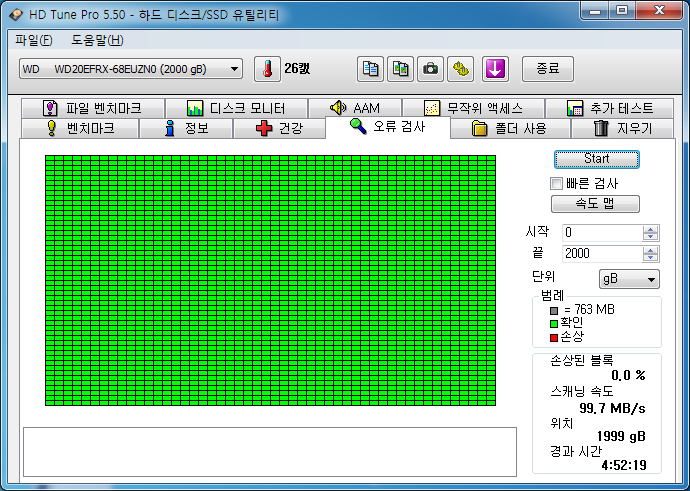Click the copy screenshot to clipboard icon
690x491 pixels.
pos(400,69)
